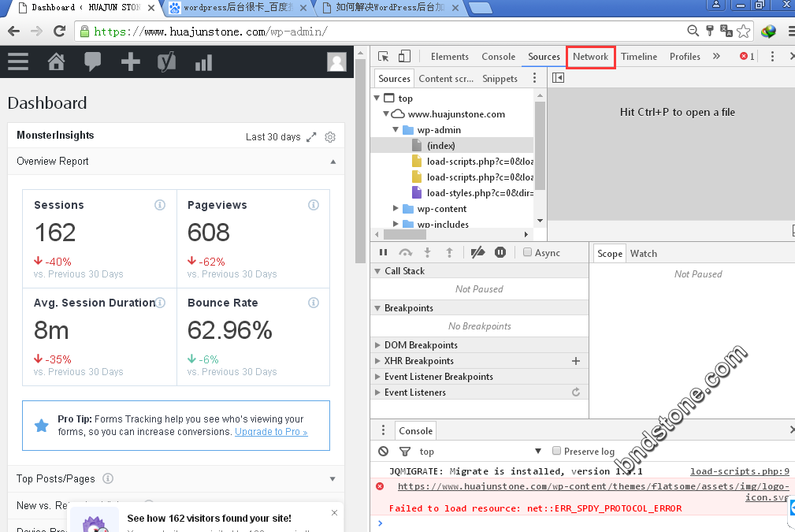Clear the console with the clear icon
This screenshot has width=795, height=532.
[383, 451]
